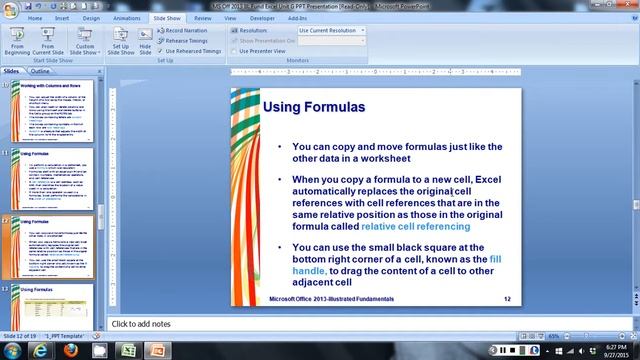640x360 pixels.
Task: Click the Office button
Action: tap(10, 10)
